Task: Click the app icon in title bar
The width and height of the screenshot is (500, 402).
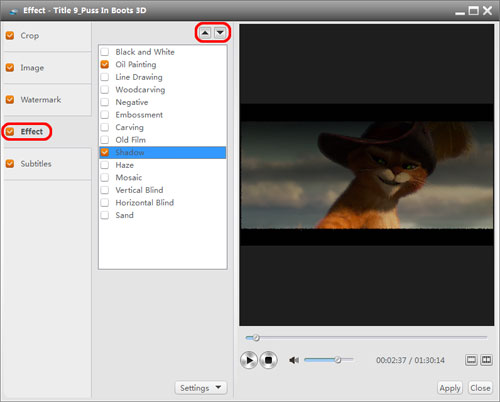Action: coord(14,11)
